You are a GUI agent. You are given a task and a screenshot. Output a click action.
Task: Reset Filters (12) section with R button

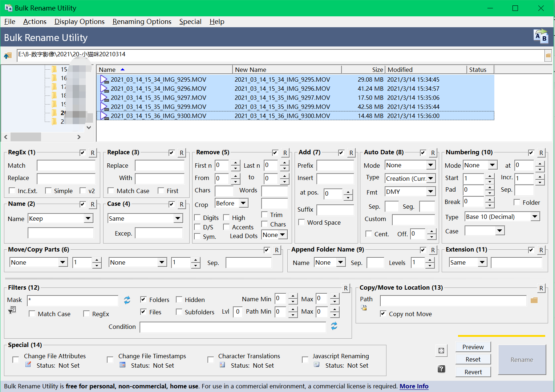click(346, 288)
